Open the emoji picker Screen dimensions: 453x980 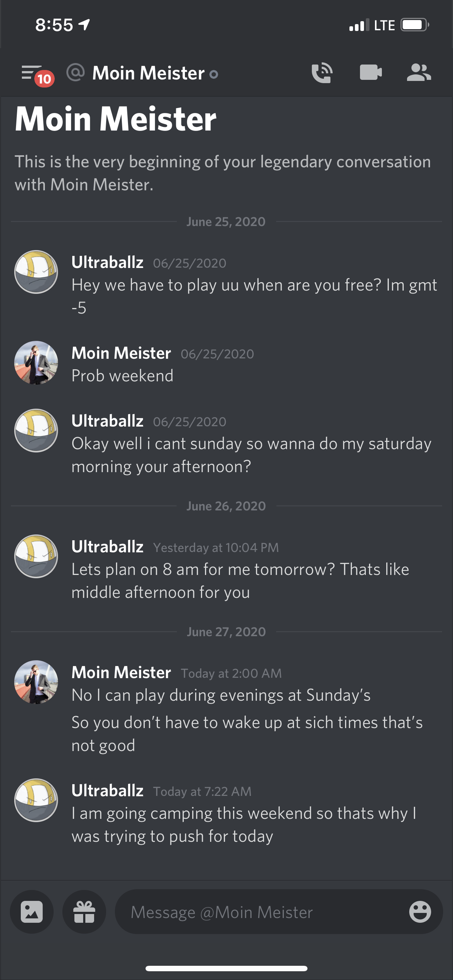(x=420, y=911)
